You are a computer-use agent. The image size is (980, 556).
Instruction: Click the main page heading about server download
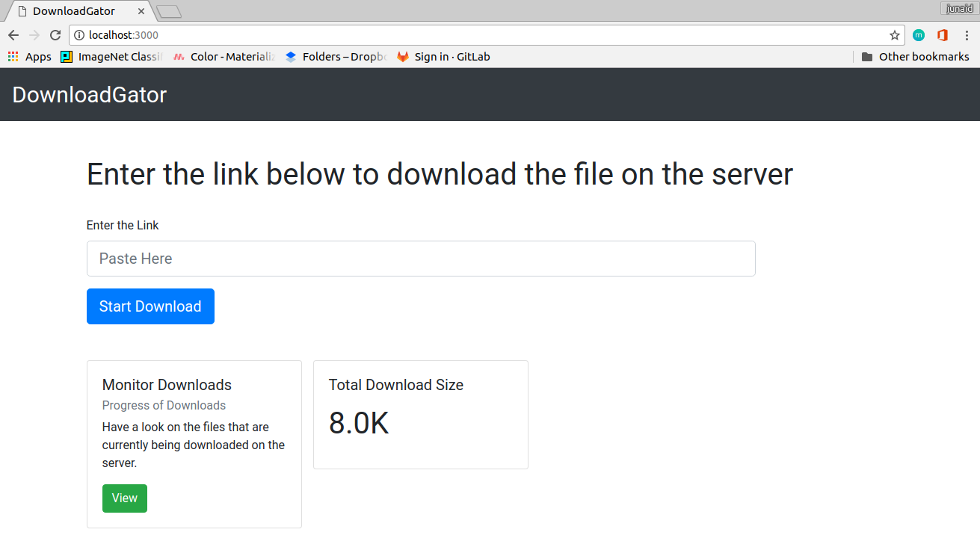[x=440, y=174]
